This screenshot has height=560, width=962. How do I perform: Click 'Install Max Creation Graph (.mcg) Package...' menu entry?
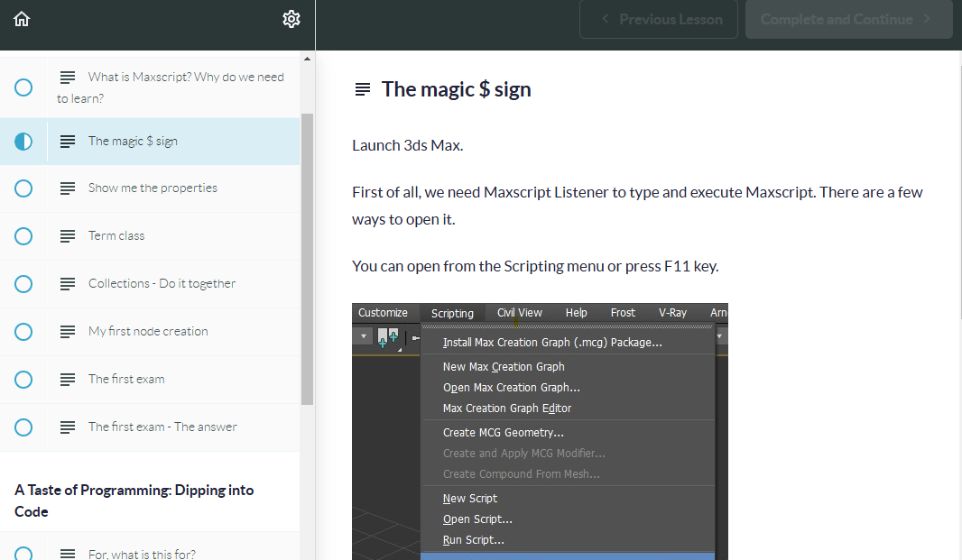568,343
